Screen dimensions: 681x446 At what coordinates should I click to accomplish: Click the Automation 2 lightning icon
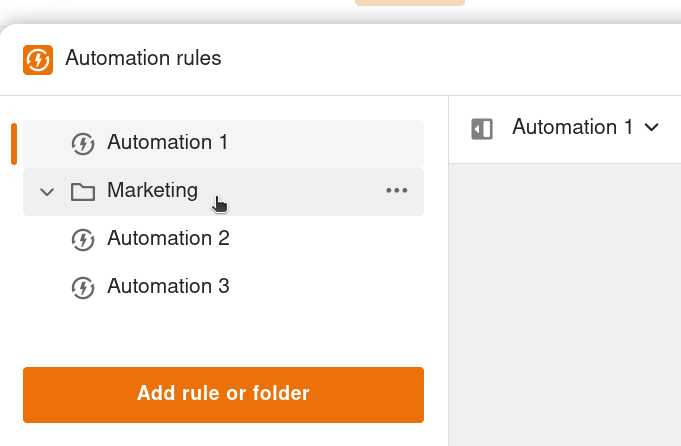click(83, 239)
